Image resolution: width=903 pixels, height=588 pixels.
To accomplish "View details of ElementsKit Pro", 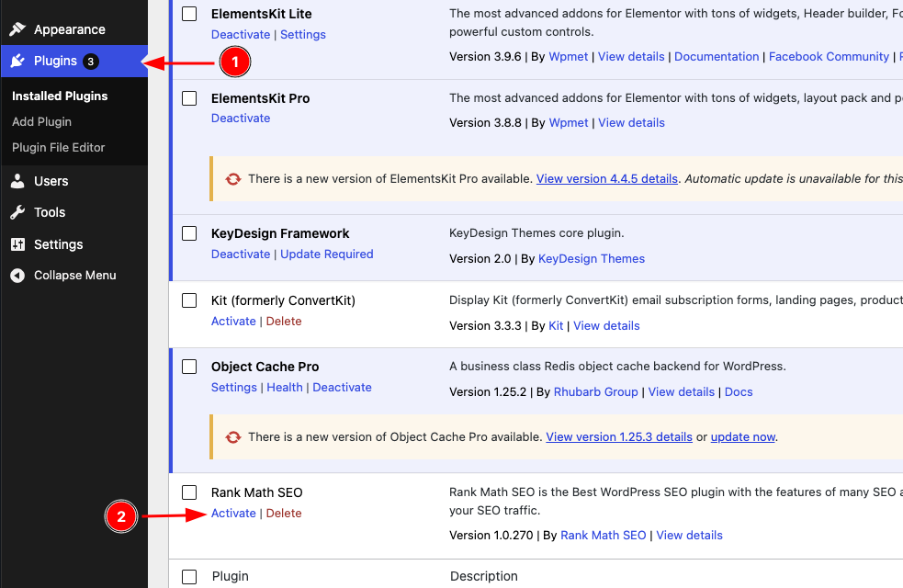I will tap(631, 123).
